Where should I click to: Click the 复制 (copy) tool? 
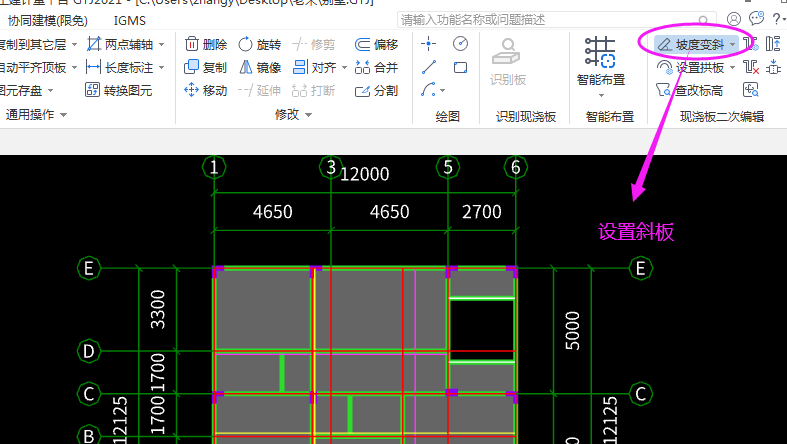206,67
